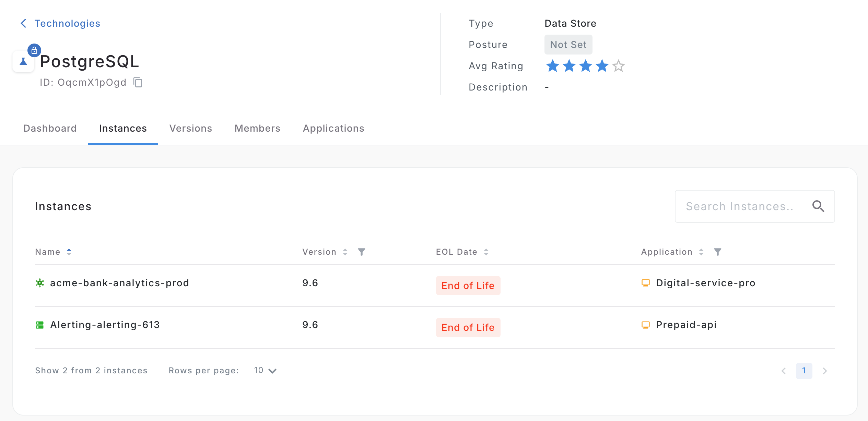Copy the PostgreSQL ID to clipboard
This screenshot has height=421, width=868.
coord(138,82)
